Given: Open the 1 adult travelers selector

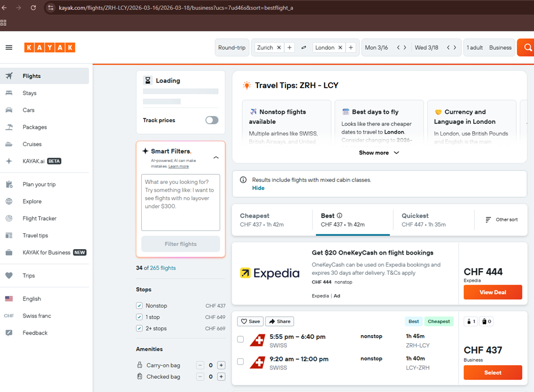Looking at the screenshot, I should click(475, 47).
